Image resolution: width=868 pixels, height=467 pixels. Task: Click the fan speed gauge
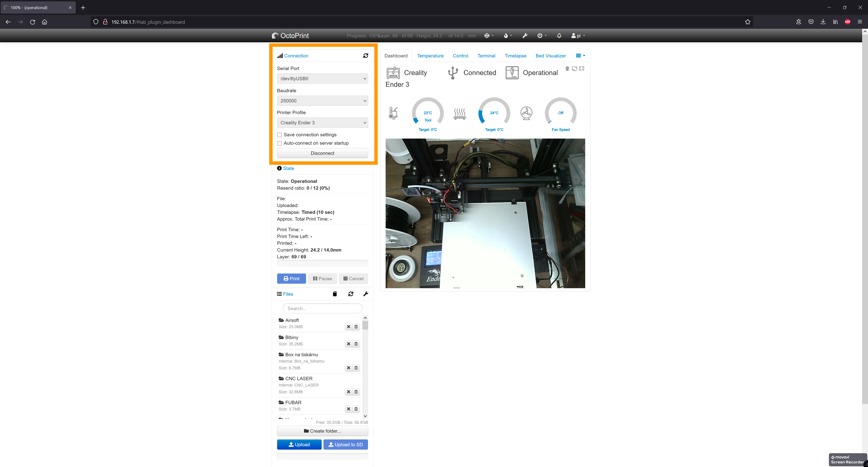560,113
